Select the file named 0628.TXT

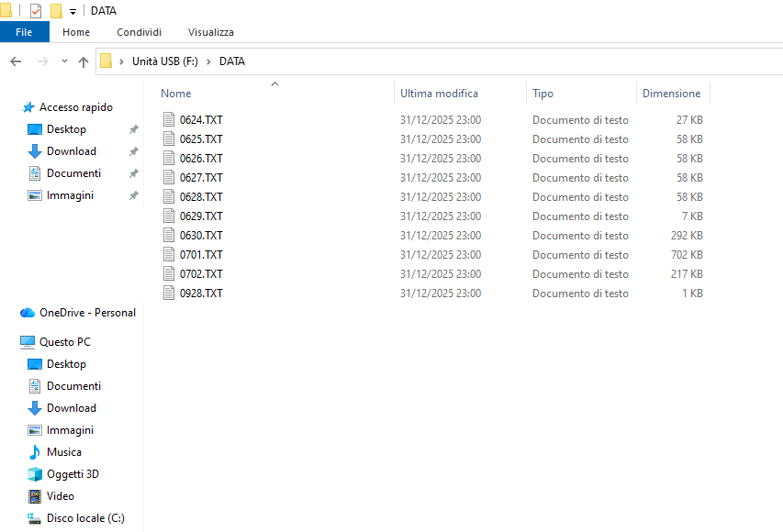tap(201, 196)
